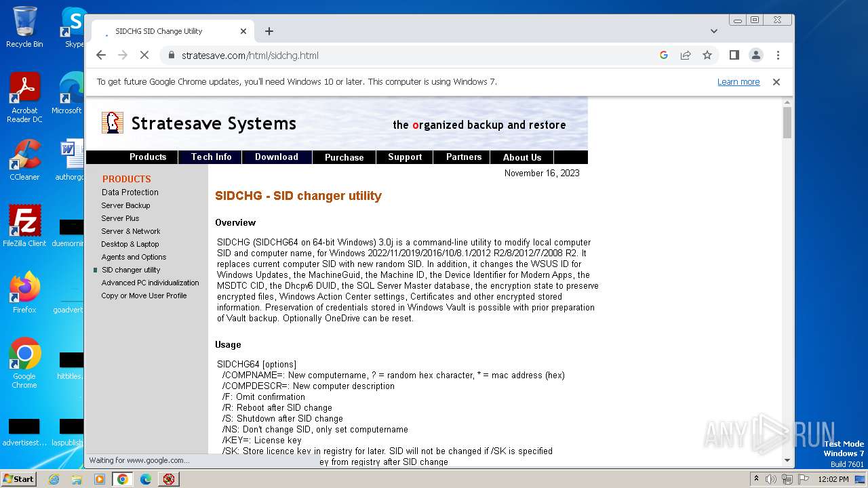
Task: Open a new tab with plus button
Action: 269,31
